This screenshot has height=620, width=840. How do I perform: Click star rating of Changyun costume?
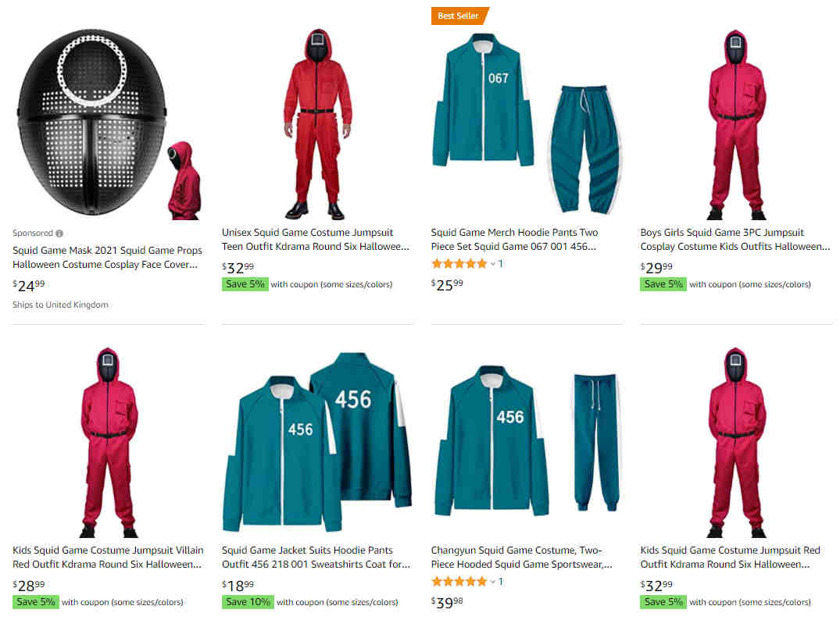point(459,582)
